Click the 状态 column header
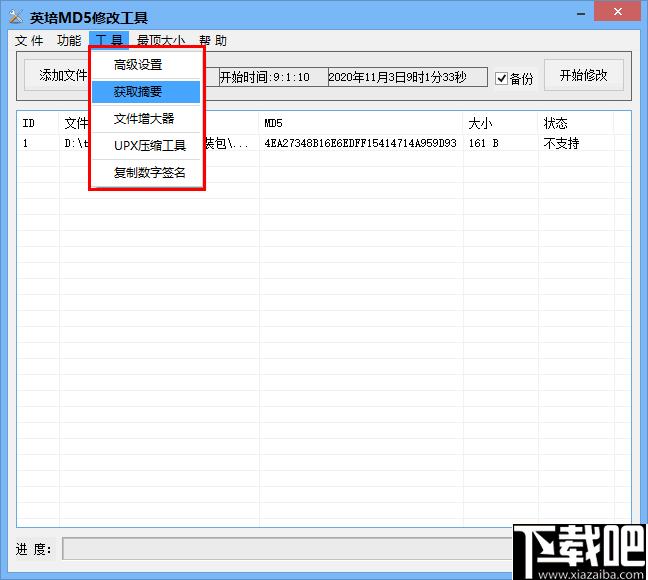648x580 pixels. pos(576,123)
